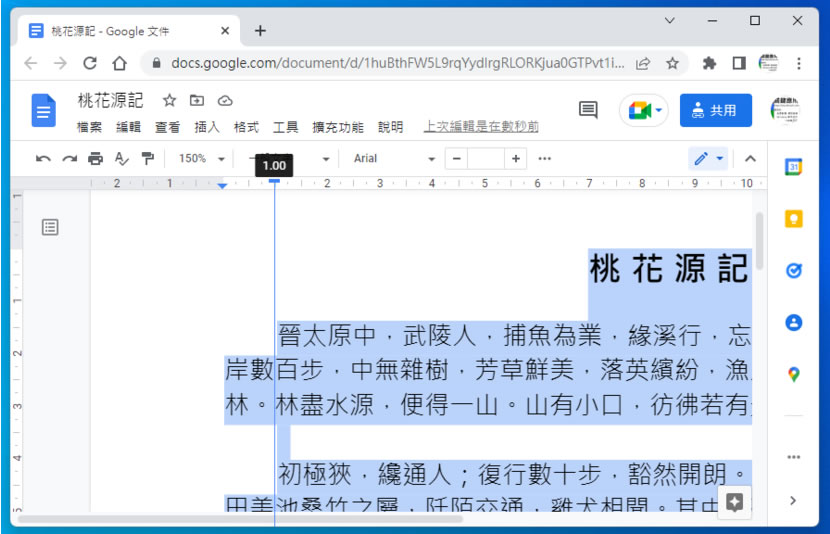Open Google Calendar in side panel
Viewport: 830px width, 534px height.
[793, 167]
